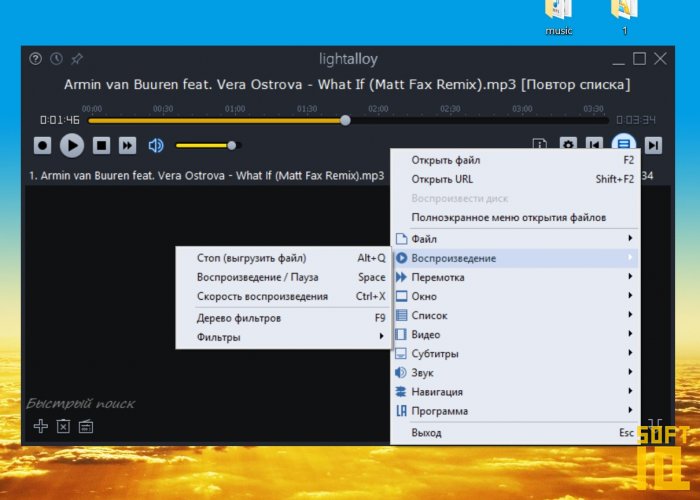Select playlist entry What If (Matt Fax Remix).mp3

[x=206, y=176]
